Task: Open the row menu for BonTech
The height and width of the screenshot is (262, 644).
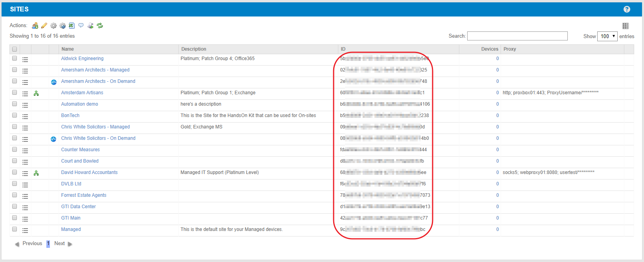Action: coord(25,117)
